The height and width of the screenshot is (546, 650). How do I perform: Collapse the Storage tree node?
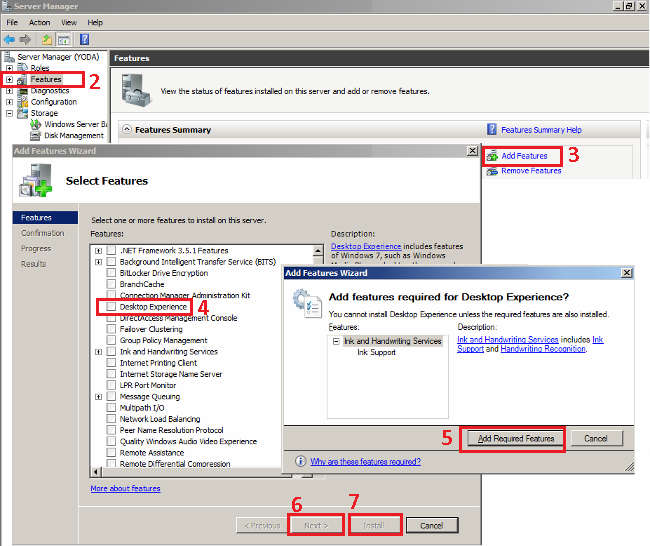[10, 113]
